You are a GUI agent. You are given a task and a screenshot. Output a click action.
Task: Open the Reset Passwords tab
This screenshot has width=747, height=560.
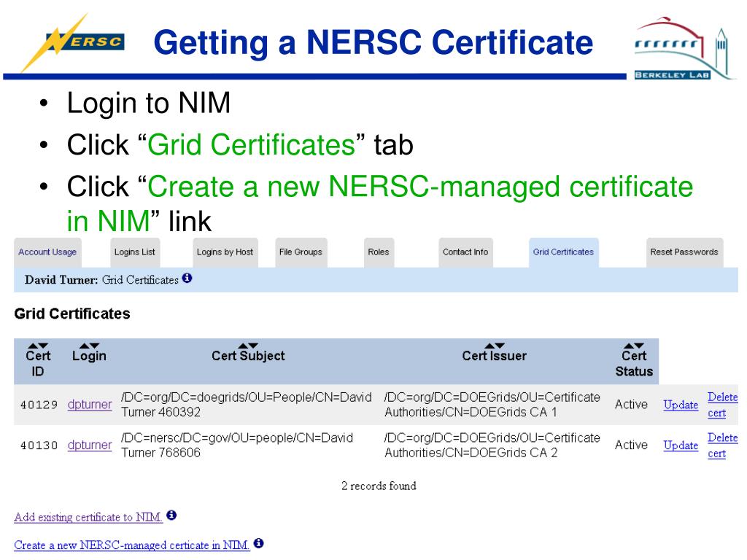click(684, 252)
